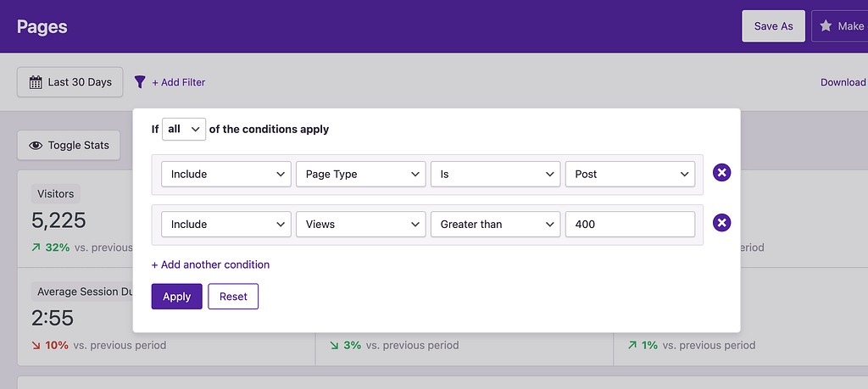
Task: Expand the Page Type field dropdown
Action: pyautogui.click(x=360, y=174)
